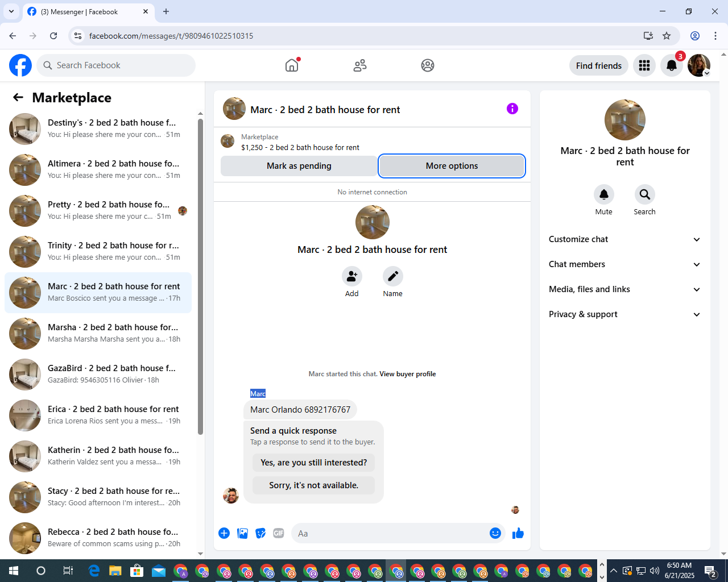Click conversation list scrollbar
Image resolution: width=728 pixels, height=582 pixels.
coord(200,276)
